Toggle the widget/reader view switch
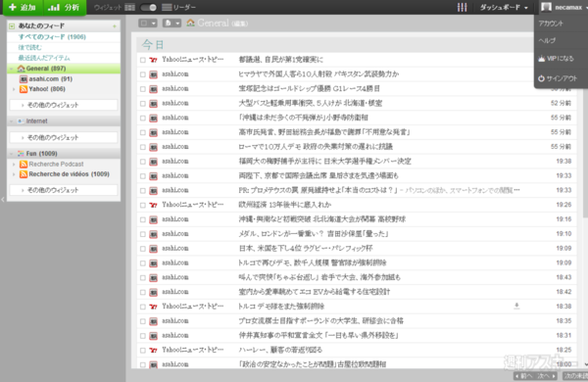Image resolution: width=588 pixels, height=382 pixels. pyautogui.click(x=149, y=8)
